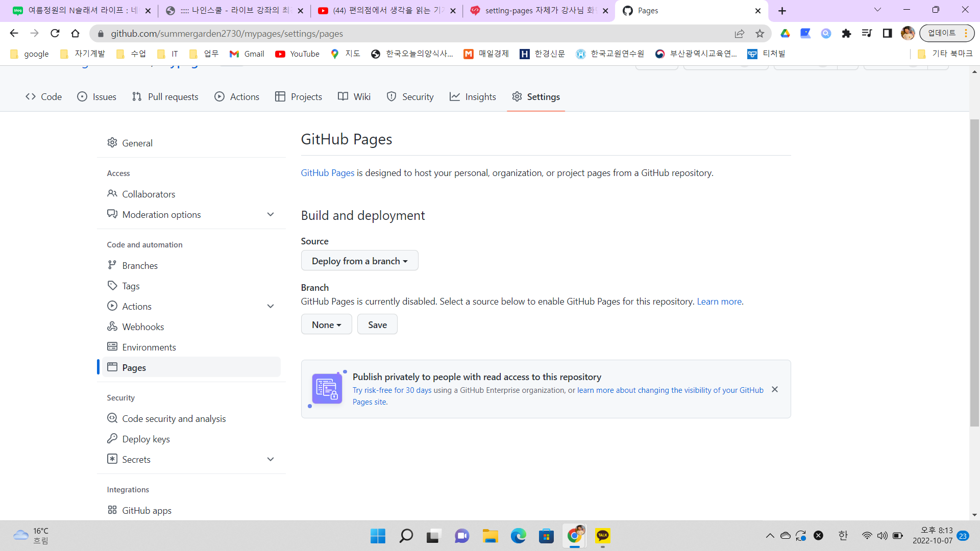
Task: Bookmark this page with the star icon
Action: tap(760, 33)
